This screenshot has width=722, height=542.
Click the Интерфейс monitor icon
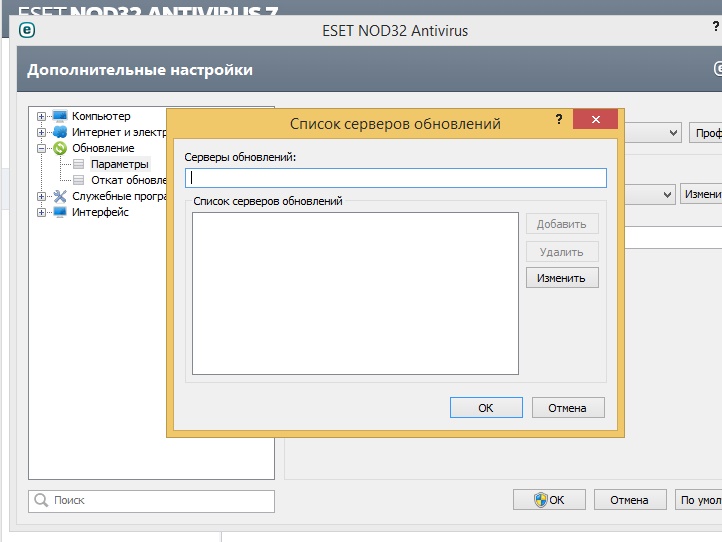point(60,212)
